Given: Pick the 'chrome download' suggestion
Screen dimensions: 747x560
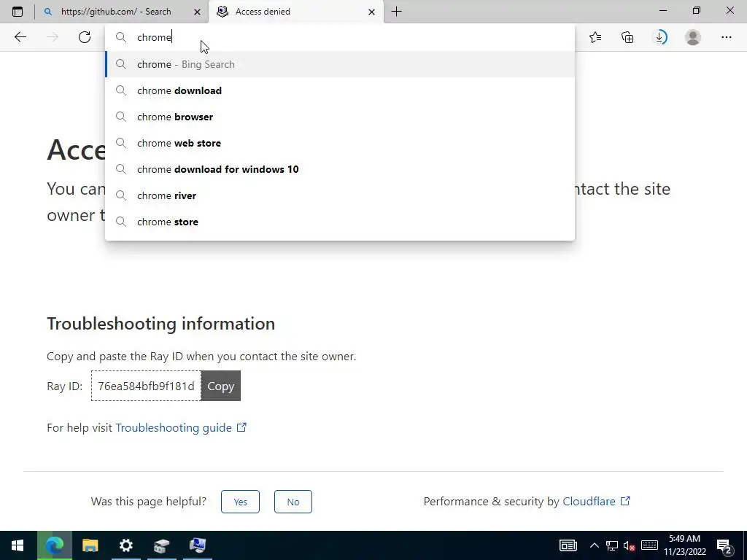Looking at the screenshot, I should pyautogui.click(x=340, y=90).
